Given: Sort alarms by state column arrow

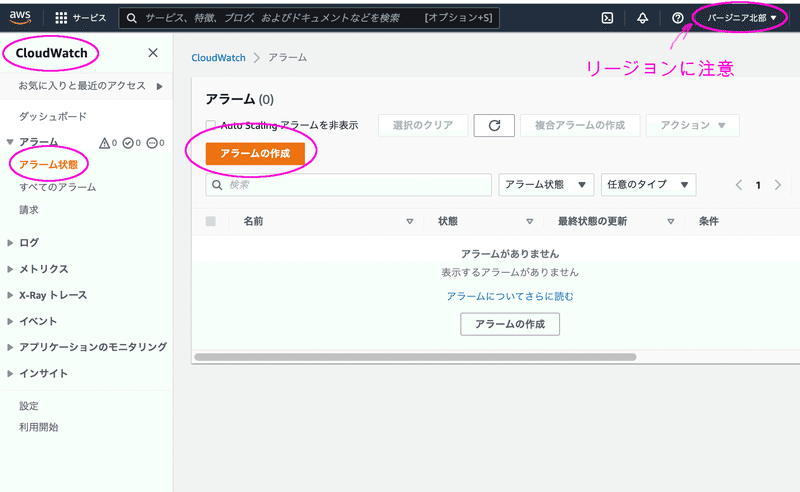Looking at the screenshot, I should [x=530, y=222].
